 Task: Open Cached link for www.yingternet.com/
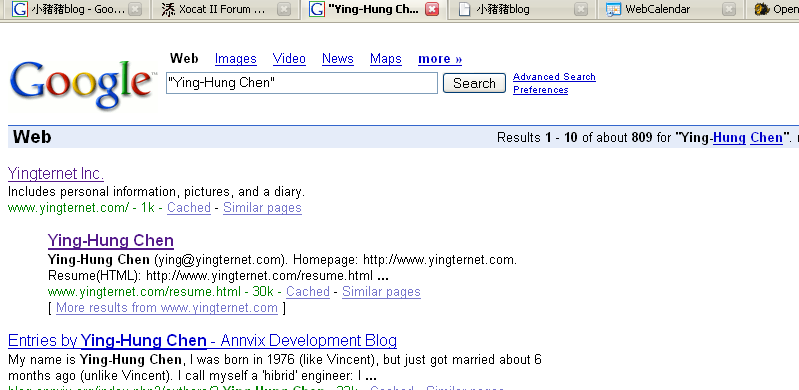(x=189, y=207)
